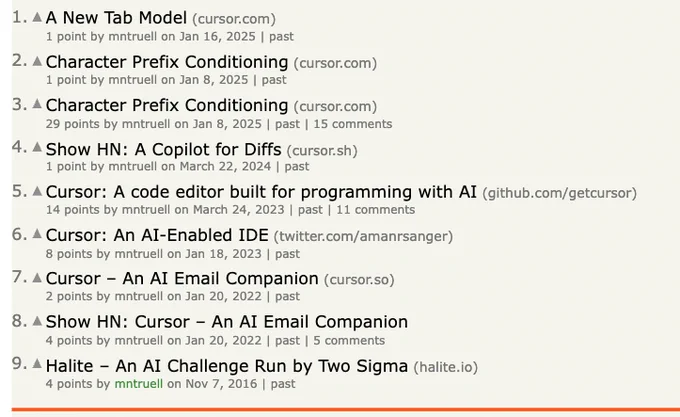
Task: Upvote 'Cursor – An AI Email Companion' from cursor.so
Action: click(x=37, y=277)
